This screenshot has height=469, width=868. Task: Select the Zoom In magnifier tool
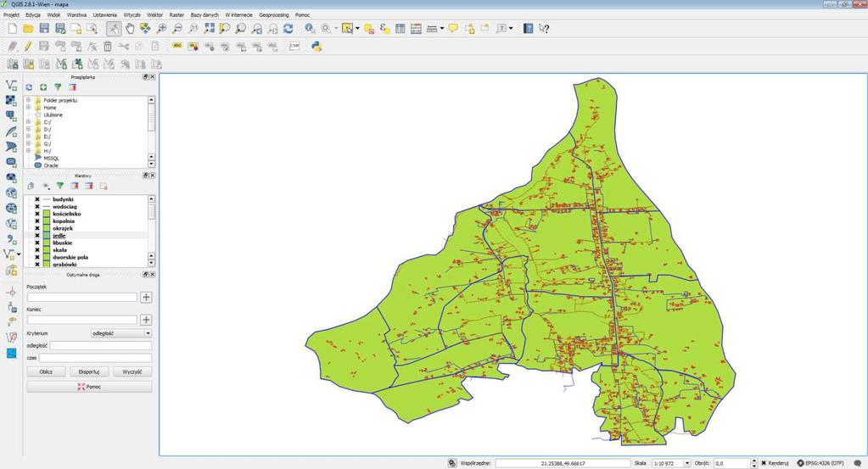[161, 28]
